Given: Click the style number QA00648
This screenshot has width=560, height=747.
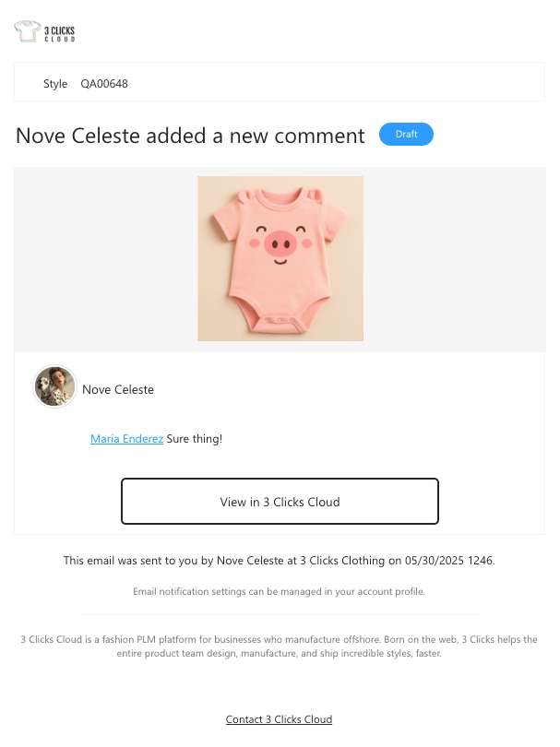Looking at the screenshot, I should point(104,84).
